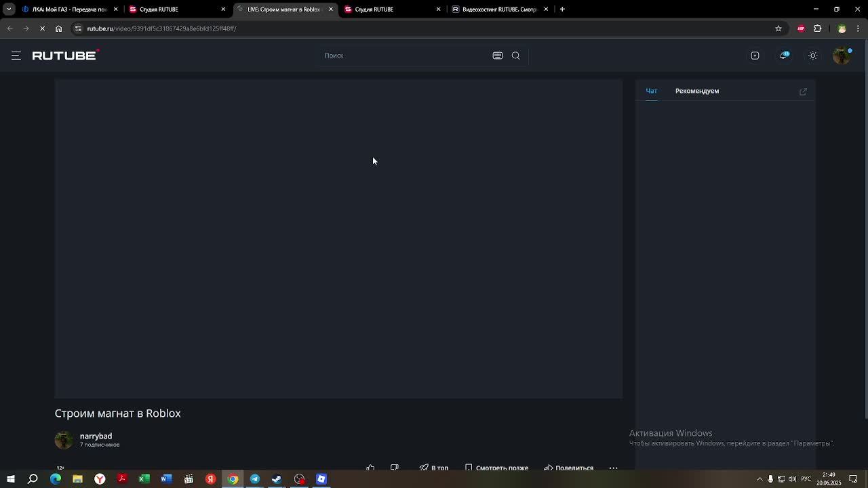Close the "ЛКА: Мой ГАЗ" tab
The width and height of the screenshot is (868, 488).
[x=116, y=9]
